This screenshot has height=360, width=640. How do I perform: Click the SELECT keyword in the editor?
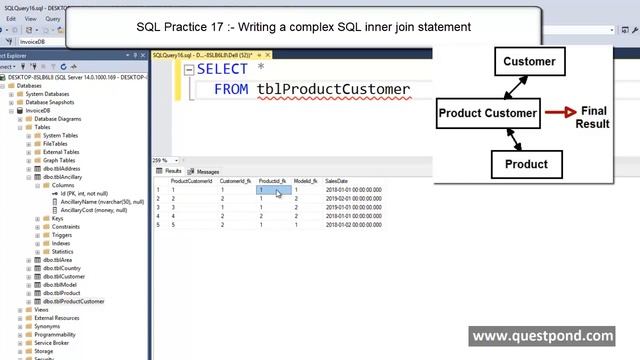222,69
